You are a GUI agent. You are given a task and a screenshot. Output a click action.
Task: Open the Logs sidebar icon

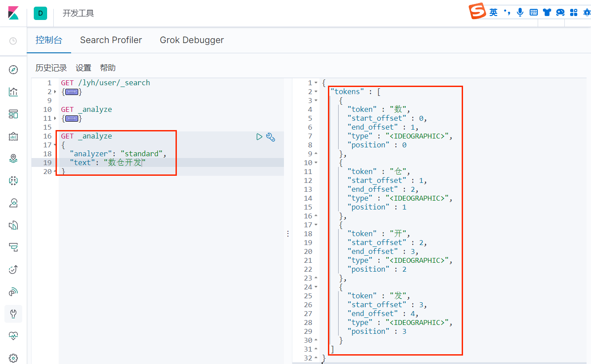point(13,225)
